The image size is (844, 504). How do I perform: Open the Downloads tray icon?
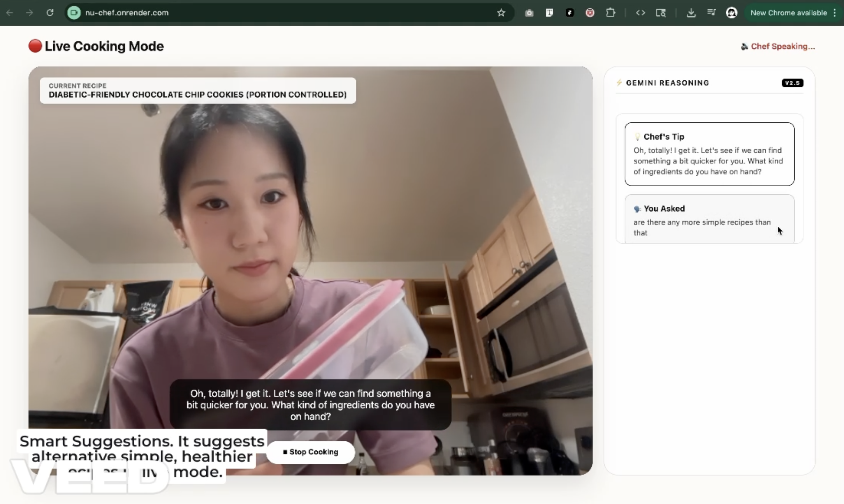click(x=691, y=13)
